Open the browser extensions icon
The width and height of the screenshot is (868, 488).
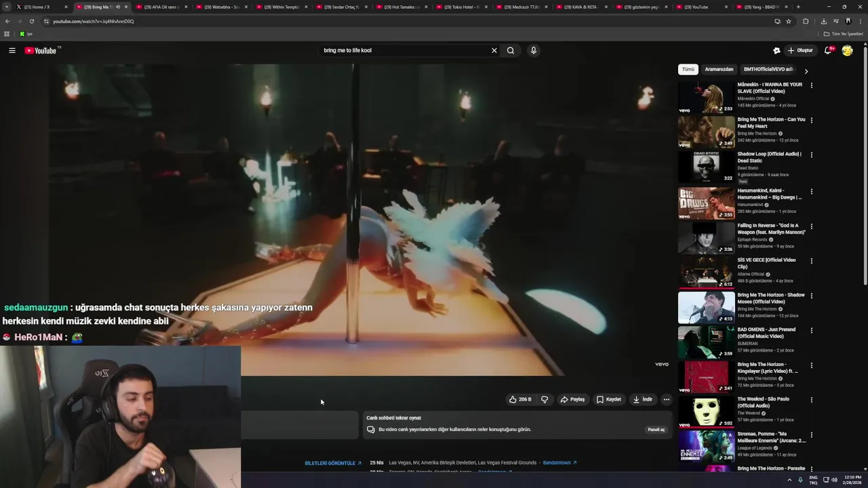coord(806,21)
